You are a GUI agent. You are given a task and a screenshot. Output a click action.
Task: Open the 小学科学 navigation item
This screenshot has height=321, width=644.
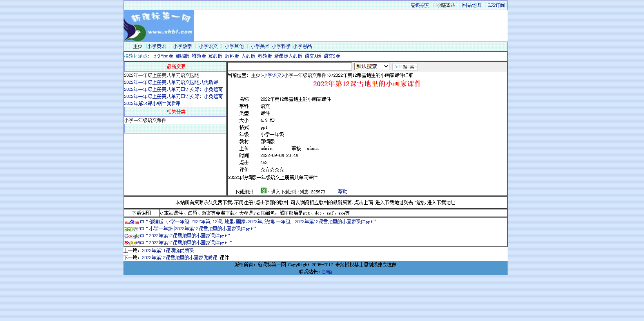pyautogui.click(x=281, y=46)
